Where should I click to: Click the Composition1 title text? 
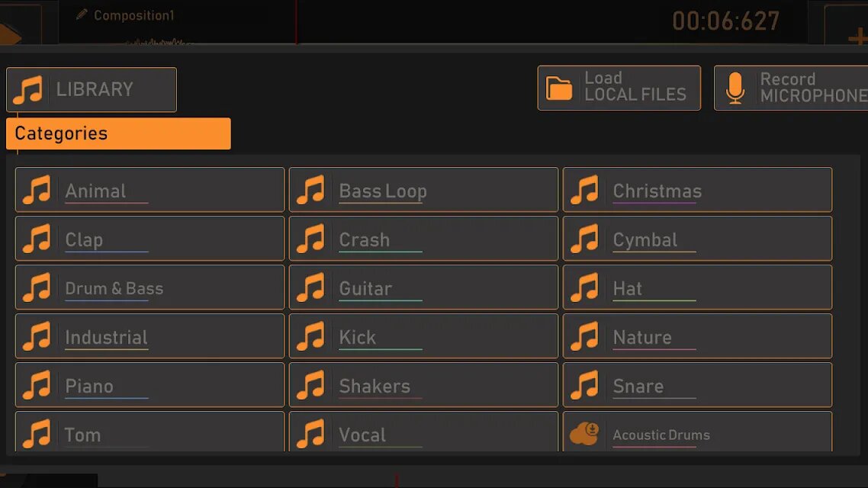[134, 15]
